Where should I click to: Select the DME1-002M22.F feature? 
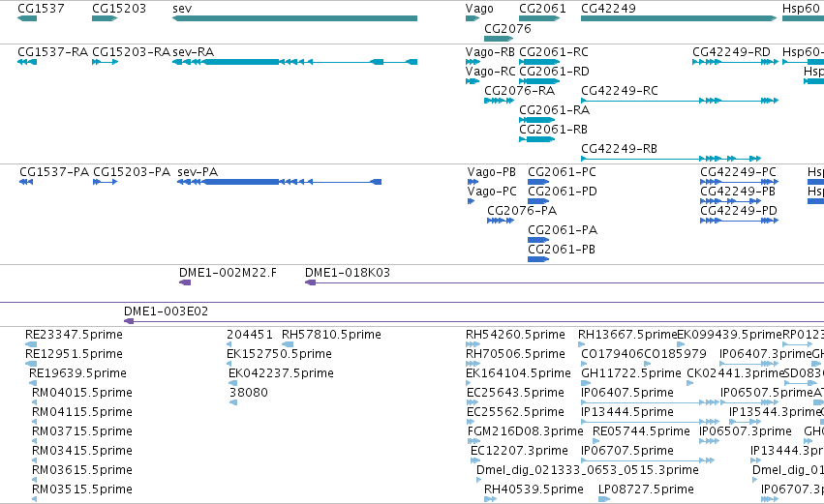pos(185,283)
